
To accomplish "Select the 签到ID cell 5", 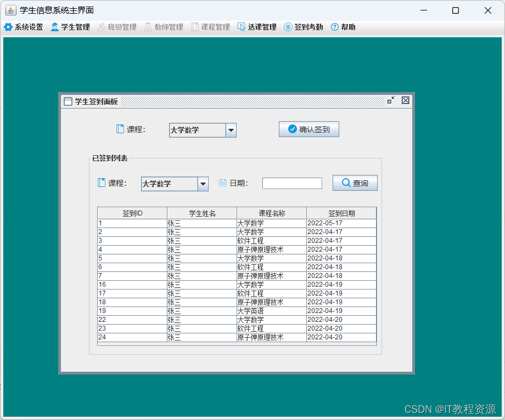I will click(x=132, y=259).
